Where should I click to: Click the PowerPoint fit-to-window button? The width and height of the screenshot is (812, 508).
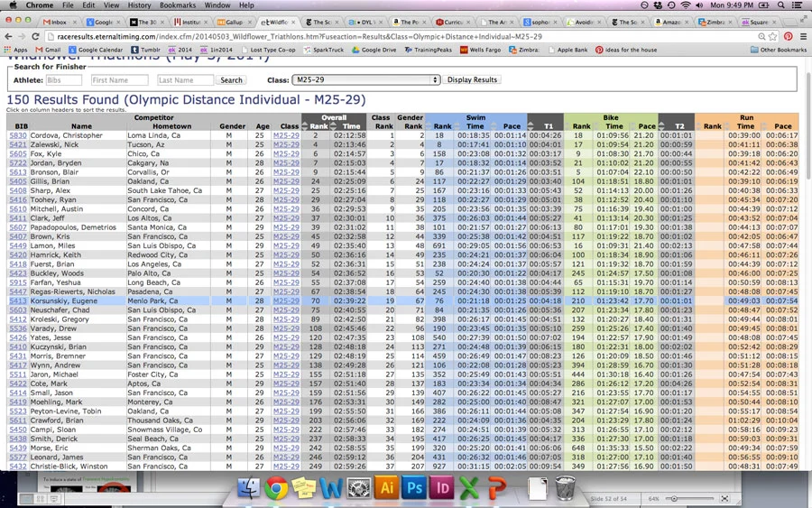[x=725, y=499]
